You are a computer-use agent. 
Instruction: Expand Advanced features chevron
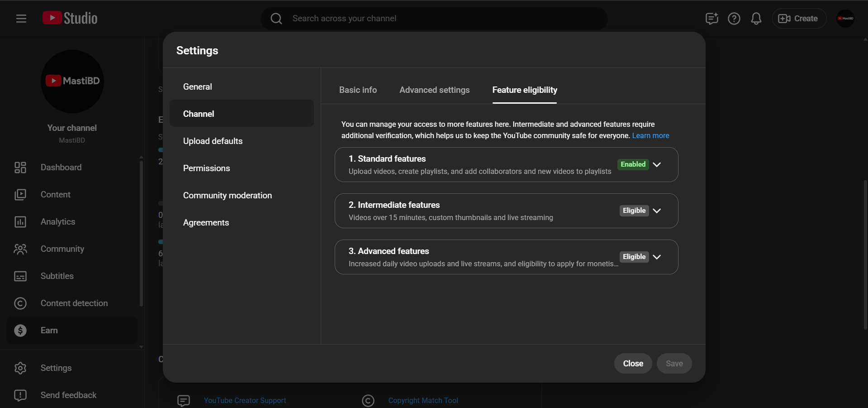point(657,257)
